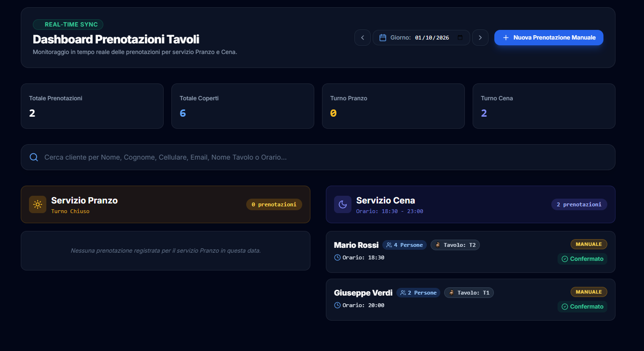Click the calendar icon beside Giorno label
Viewport: 644px width, 351px height.
click(383, 38)
